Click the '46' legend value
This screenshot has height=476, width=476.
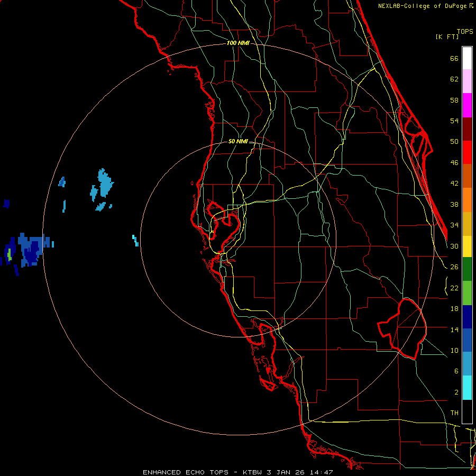(x=454, y=163)
